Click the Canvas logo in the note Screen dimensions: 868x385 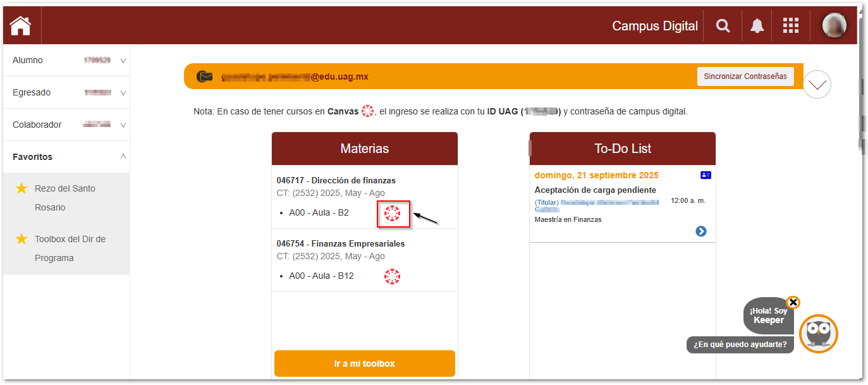pos(368,111)
